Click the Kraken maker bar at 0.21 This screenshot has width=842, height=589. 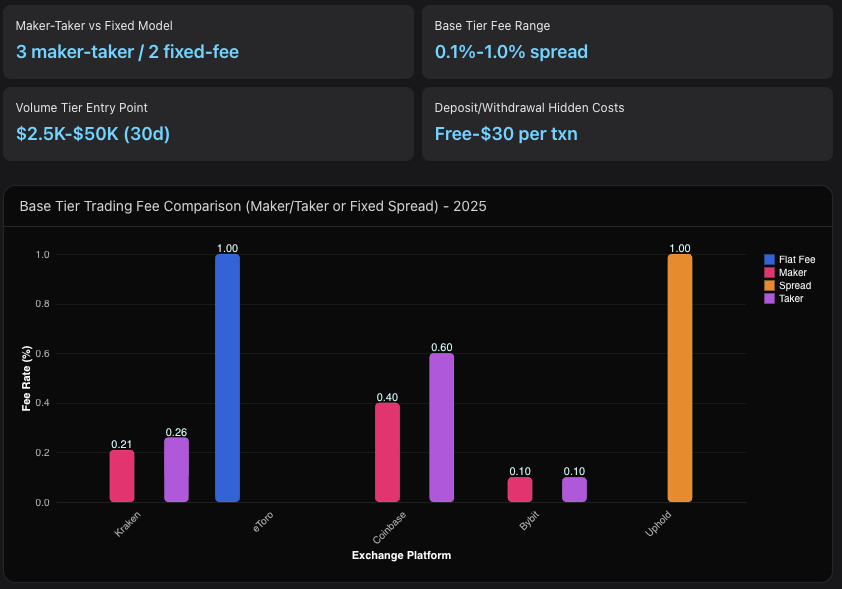(122, 476)
